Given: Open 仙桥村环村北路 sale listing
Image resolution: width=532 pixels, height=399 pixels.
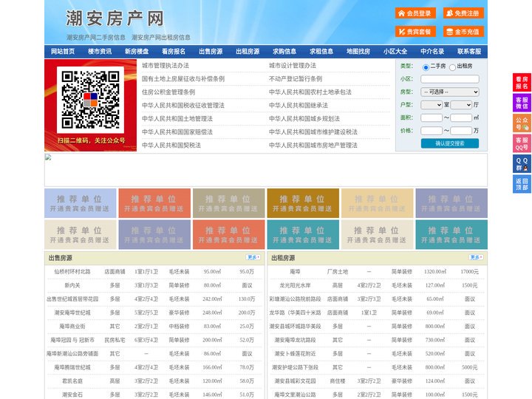Looking at the screenshot, I should [x=72, y=272].
